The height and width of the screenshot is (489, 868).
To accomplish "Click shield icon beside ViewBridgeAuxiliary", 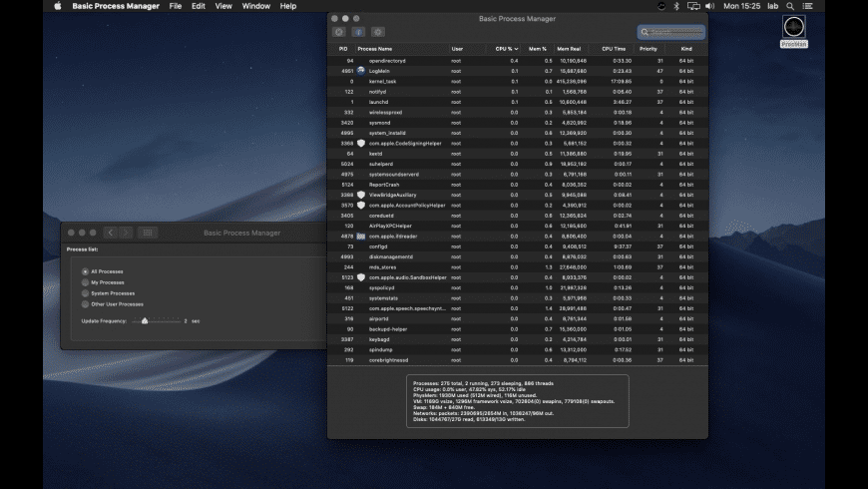I will pos(361,195).
